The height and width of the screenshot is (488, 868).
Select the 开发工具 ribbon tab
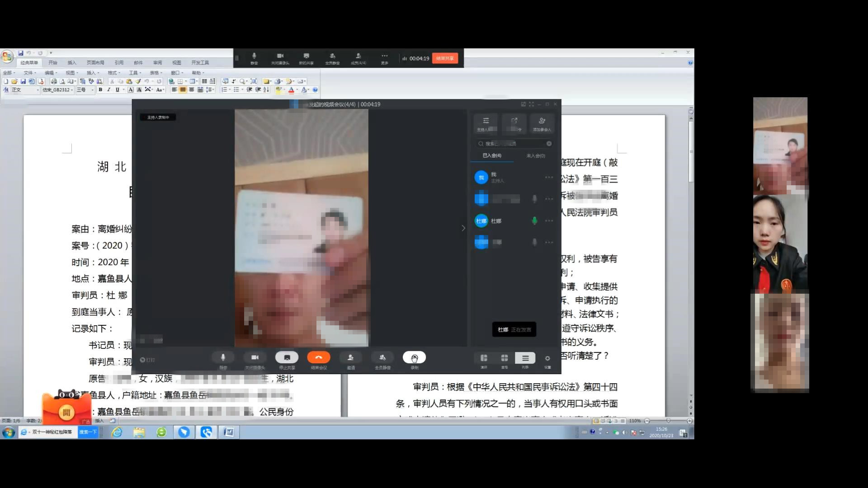tap(200, 63)
